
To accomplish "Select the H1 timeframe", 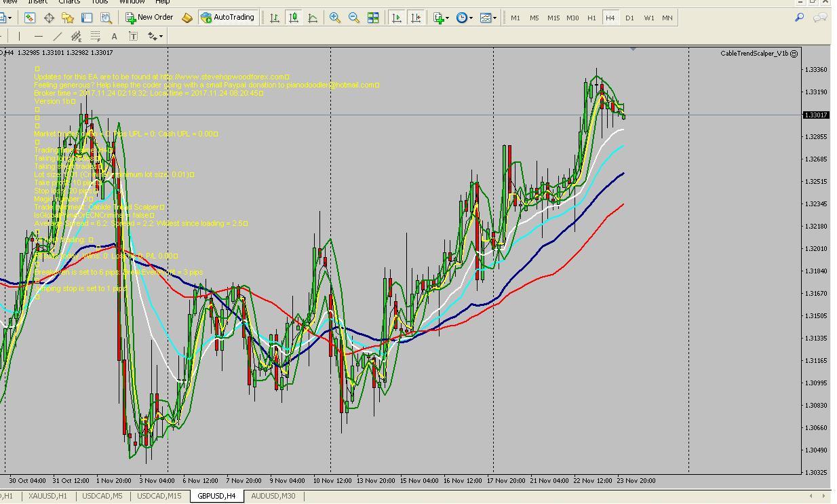I will 591,18.
